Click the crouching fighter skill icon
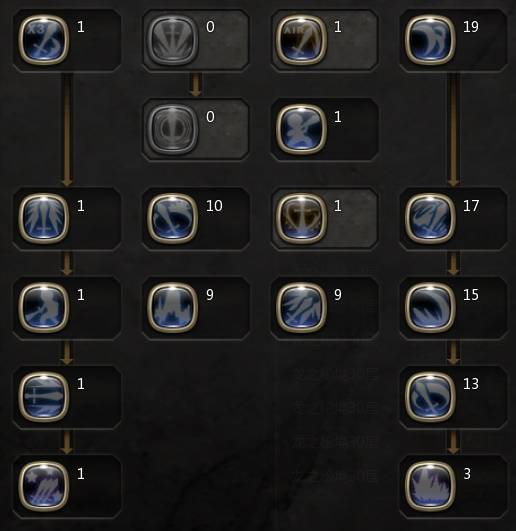This screenshot has height=531, width=516. click(x=44, y=307)
